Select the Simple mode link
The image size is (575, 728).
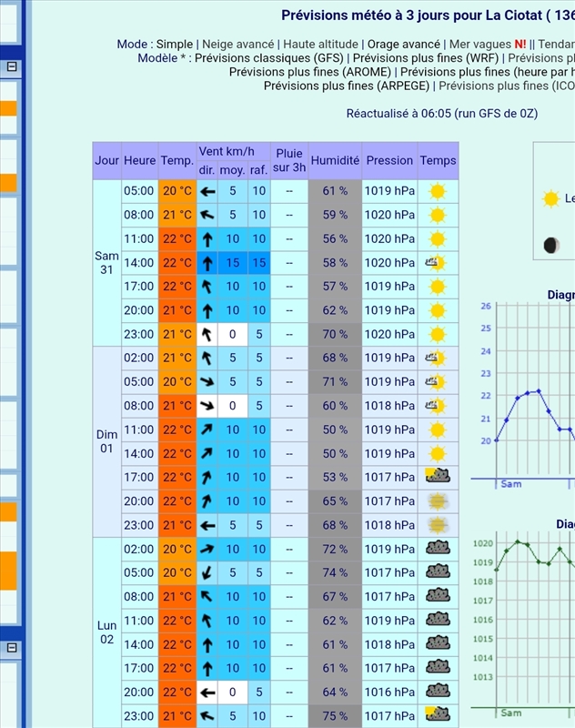point(175,44)
